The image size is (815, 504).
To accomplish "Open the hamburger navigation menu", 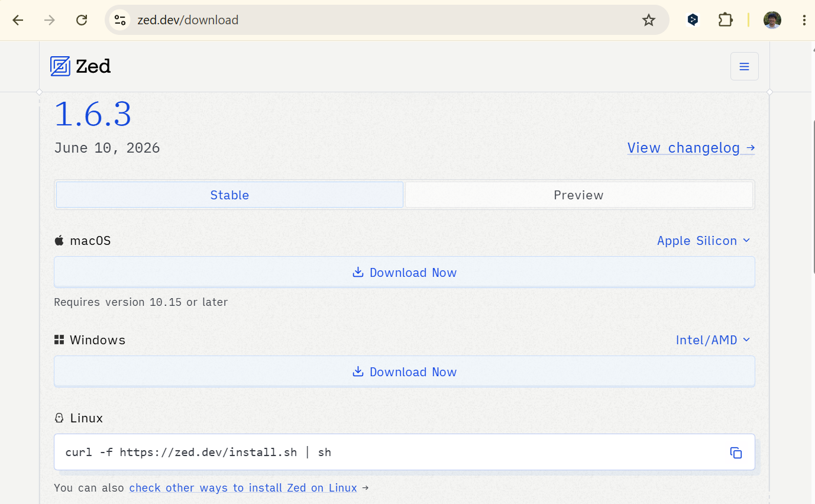I will 745,66.
